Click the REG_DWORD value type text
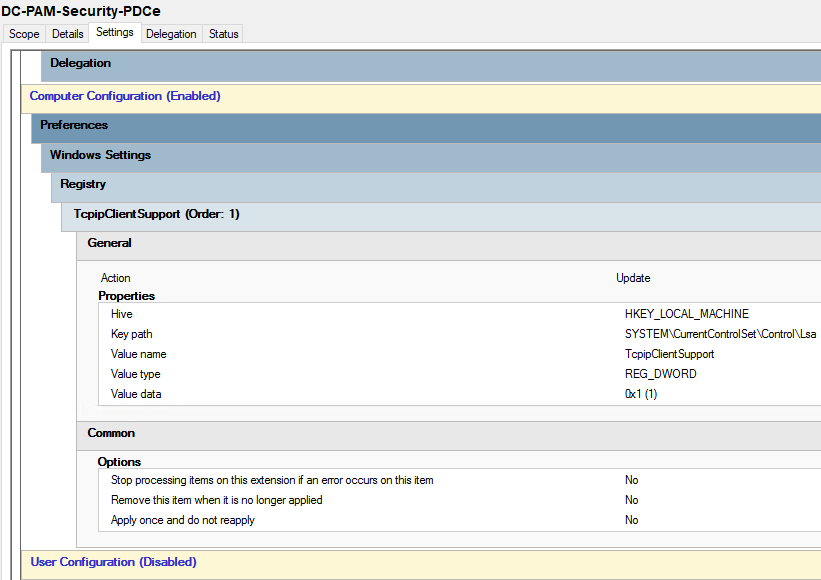This screenshot has height=580, width=821. coord(660,374)
